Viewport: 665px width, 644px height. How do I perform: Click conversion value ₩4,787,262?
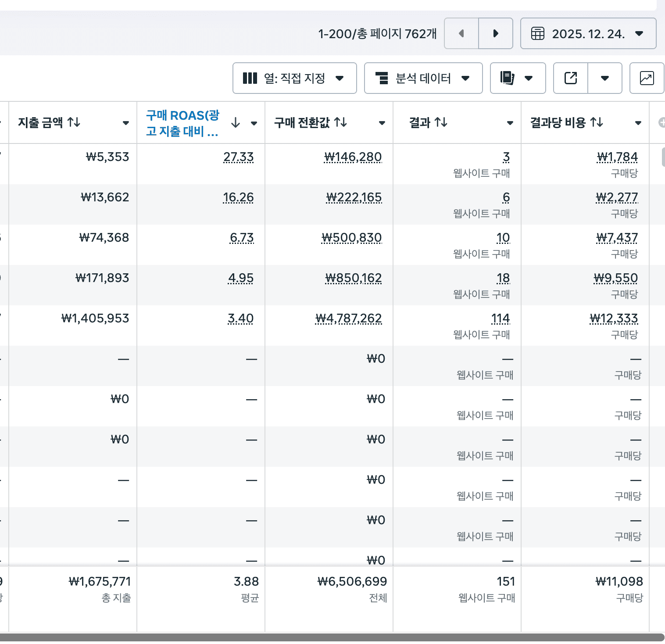349,318
